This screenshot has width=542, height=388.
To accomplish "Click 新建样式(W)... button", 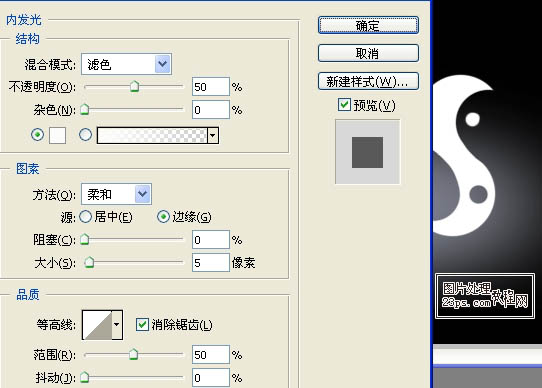I will tap(368, 81).
